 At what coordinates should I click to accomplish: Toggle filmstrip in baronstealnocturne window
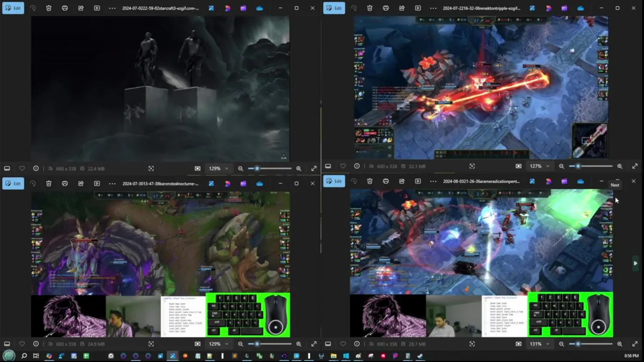coord(7,344)
